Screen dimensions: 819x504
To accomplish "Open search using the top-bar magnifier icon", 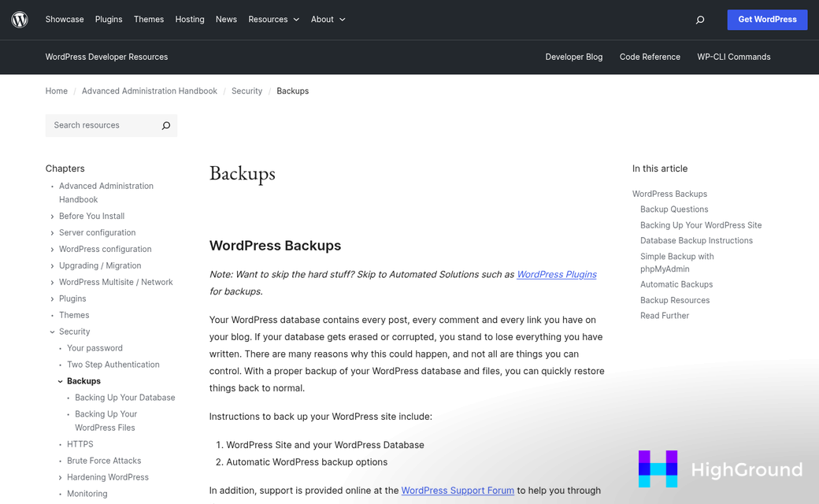I will [699, 19].
